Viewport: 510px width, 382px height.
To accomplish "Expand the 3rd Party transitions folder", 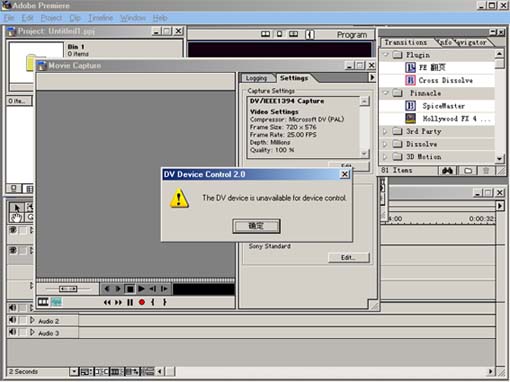I will [385, 131].
